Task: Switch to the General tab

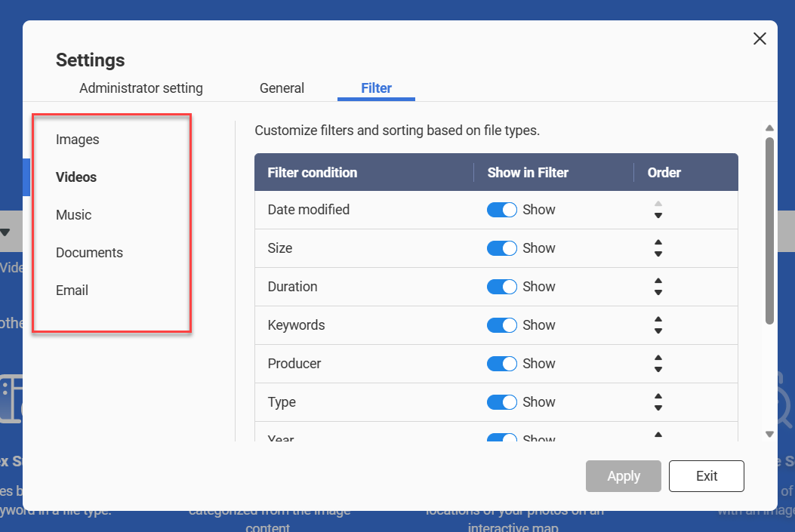Action: [x=282, y=88]
